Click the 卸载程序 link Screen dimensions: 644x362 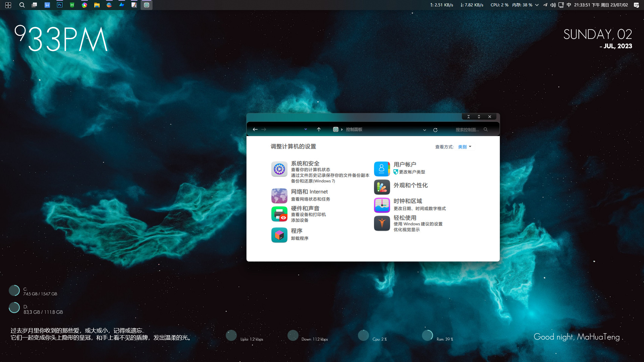[x=300, y=238]
